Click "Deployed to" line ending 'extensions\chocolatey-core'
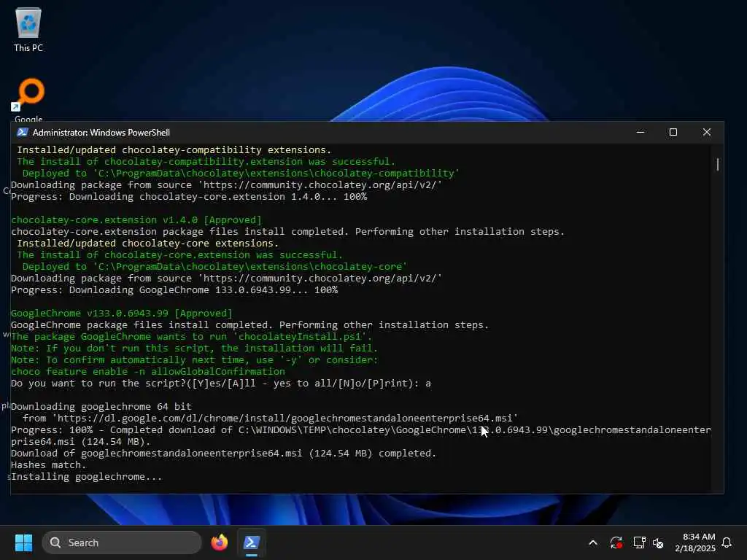The width and height of the screenshot is (747, 560). pos(214,267)
